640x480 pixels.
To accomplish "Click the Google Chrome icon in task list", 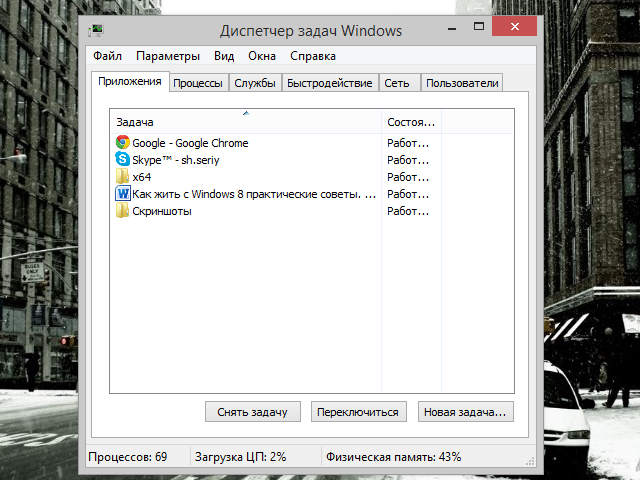I will (122, 142).
